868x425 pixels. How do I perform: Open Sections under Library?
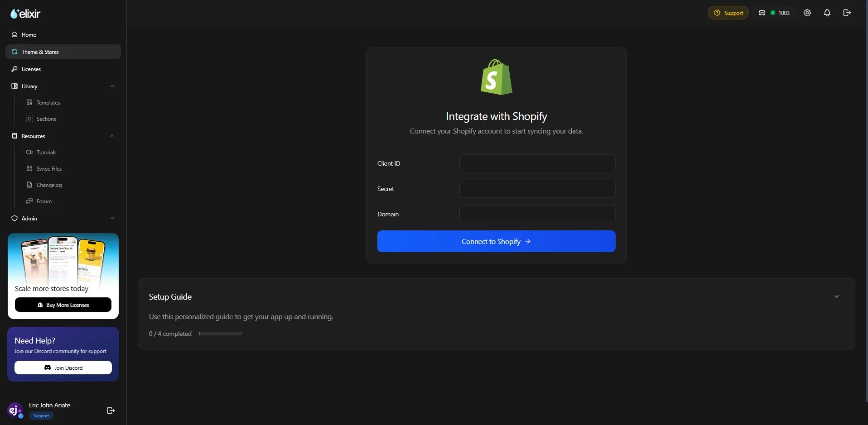[x=46, y=119]
